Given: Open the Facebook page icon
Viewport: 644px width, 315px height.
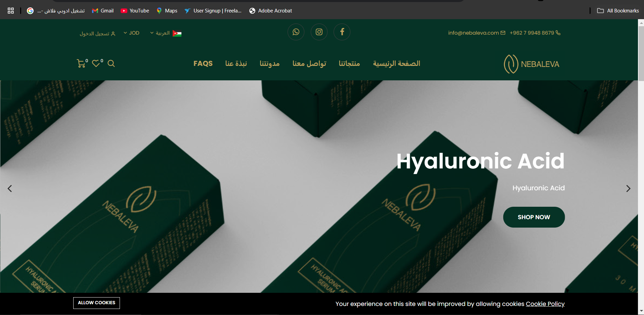Looking at the screenshot, I should coord(342,32).
